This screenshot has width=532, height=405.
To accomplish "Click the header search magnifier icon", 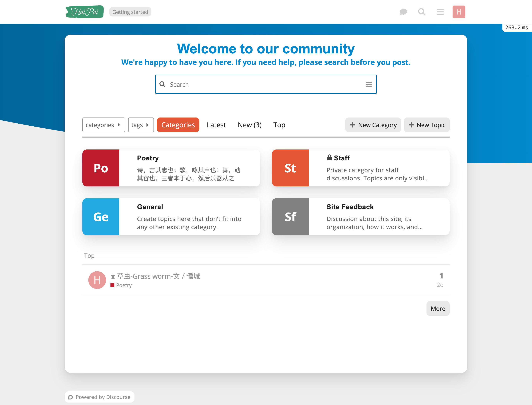I will 422,12.
